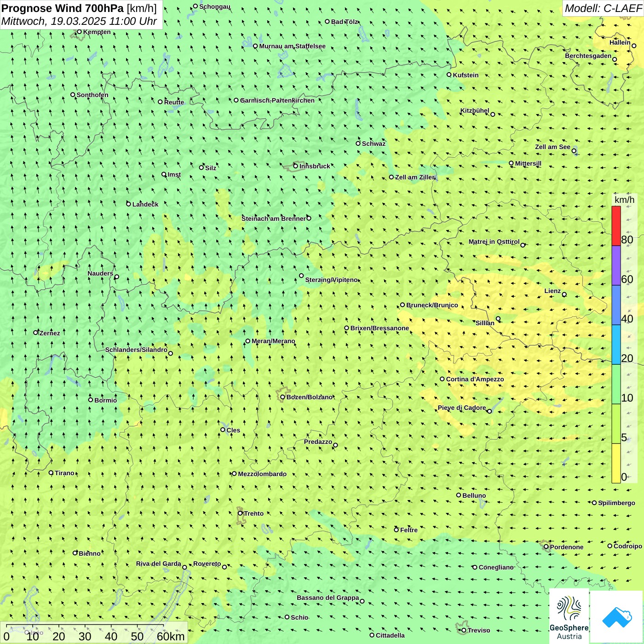The image size is (644, 644).
Task: Select the Kitzbühel city label
Action: pyautogui.click(x=475, y=110)
